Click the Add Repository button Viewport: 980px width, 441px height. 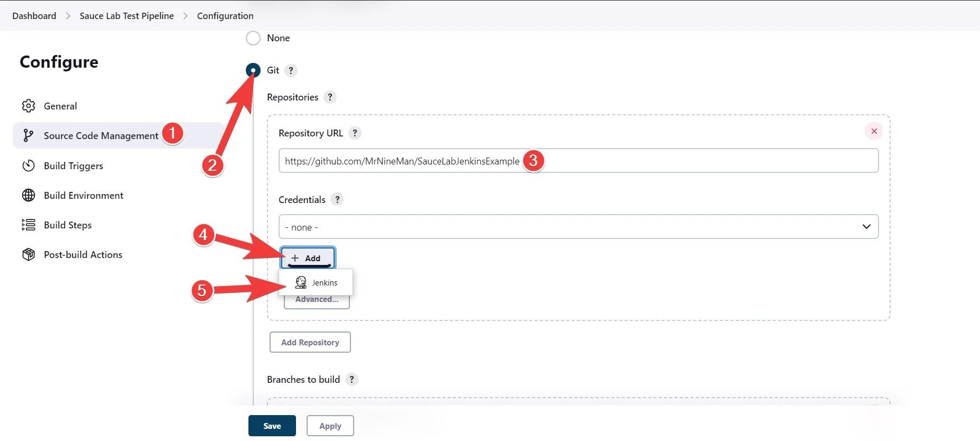pos(310,342)
